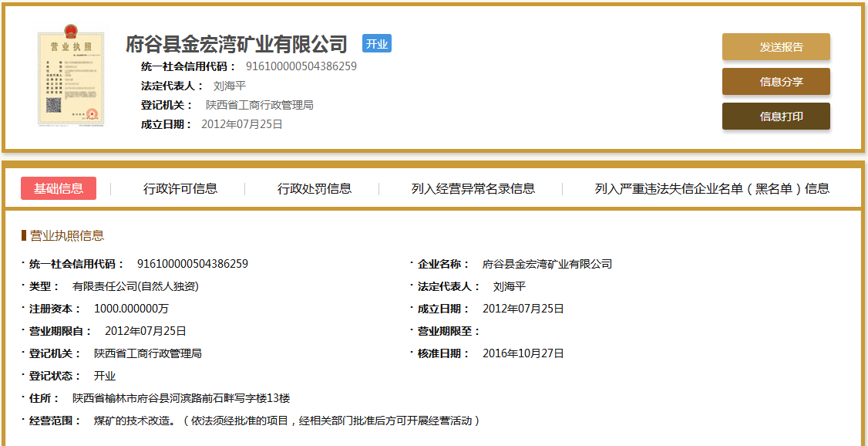Click legal representative 刘海平 in the header

pos(229,86)
